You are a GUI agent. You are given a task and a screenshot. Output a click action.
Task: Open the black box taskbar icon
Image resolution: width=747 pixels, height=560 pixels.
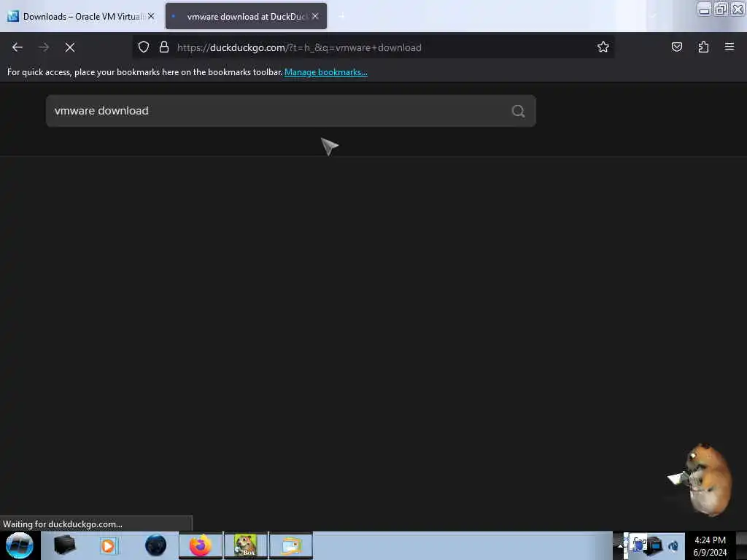[x=64, y=545]
